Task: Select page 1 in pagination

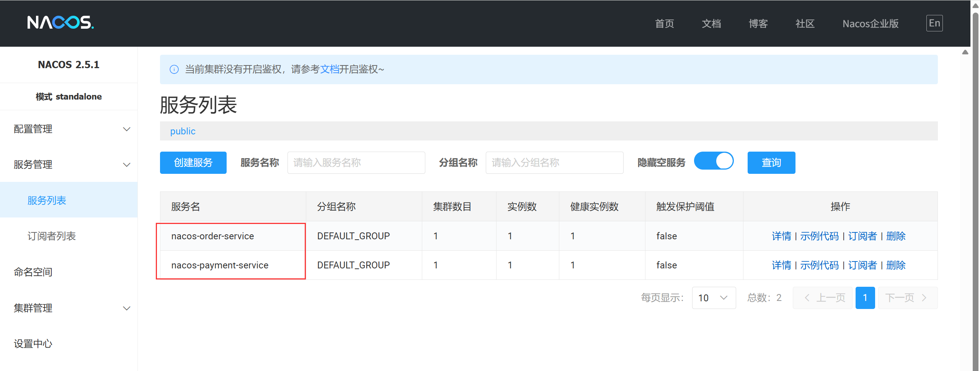Action: coord(865,298)
